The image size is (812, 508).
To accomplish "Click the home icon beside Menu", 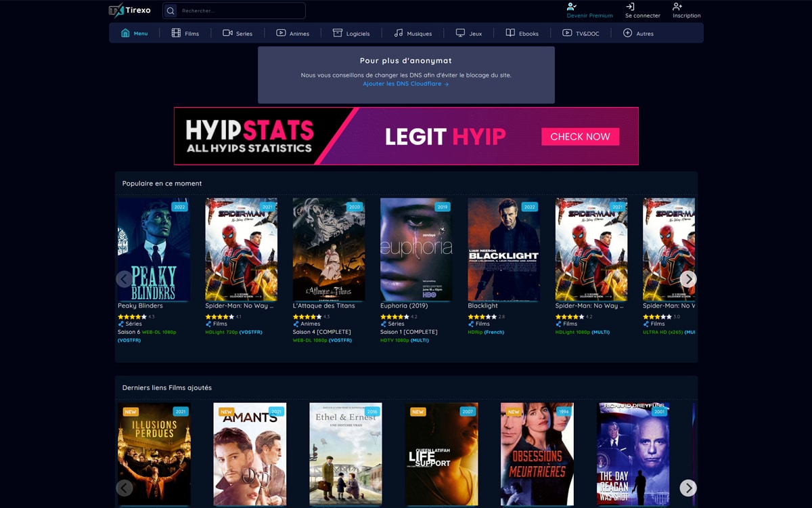I will pyautogui.click(x=125, y=33).
